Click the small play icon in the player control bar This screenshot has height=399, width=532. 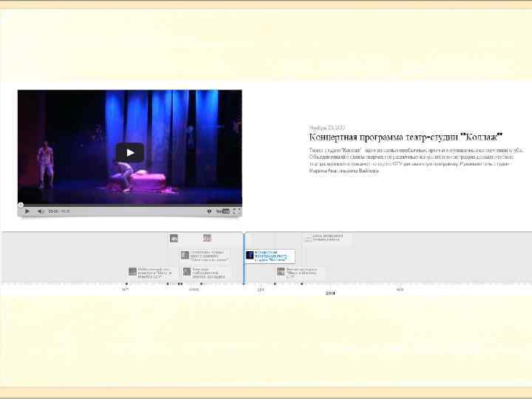coord(27,211)
